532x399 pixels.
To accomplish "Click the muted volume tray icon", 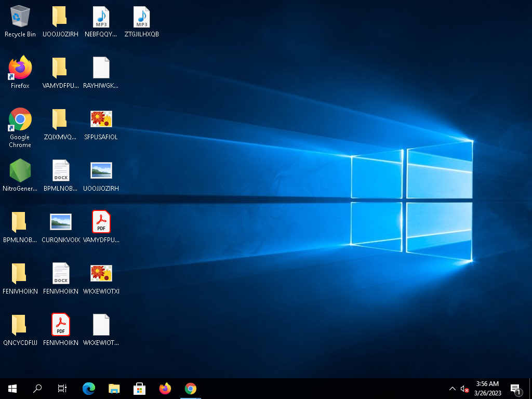I will (464, 389).
